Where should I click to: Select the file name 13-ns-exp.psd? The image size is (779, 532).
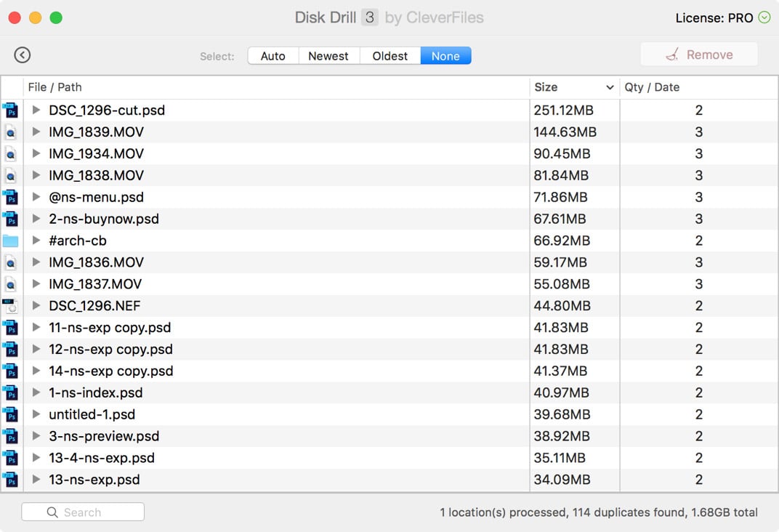(94, 480)
